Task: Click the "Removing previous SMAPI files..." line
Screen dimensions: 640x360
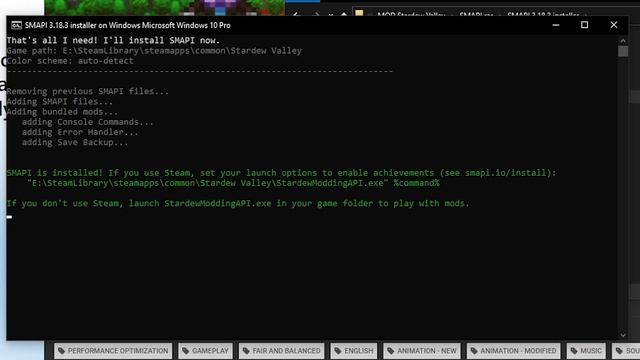Action: pyautogui.click(x=88, y=91)
